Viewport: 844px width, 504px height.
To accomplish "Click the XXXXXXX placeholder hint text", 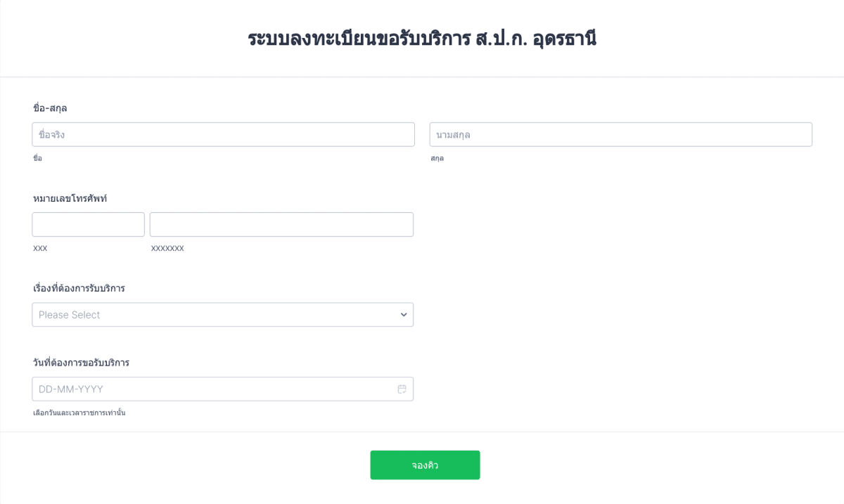I will [167, 248].
